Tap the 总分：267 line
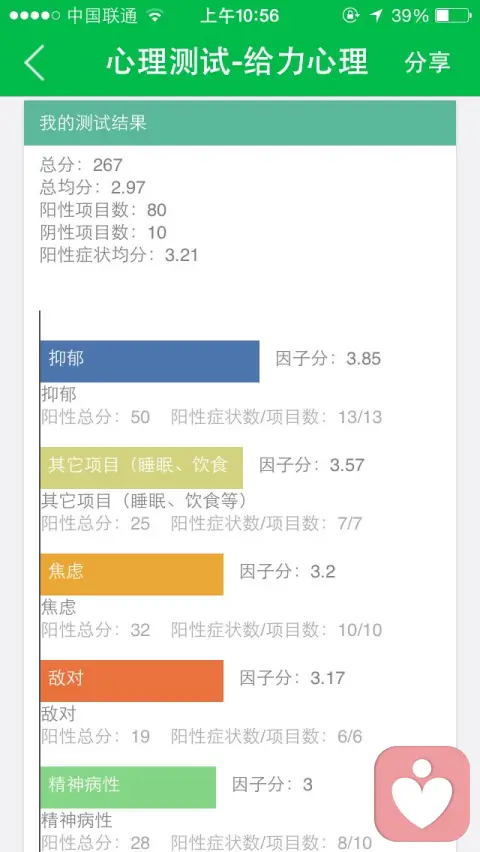The image size is (480, 852). 82,165
